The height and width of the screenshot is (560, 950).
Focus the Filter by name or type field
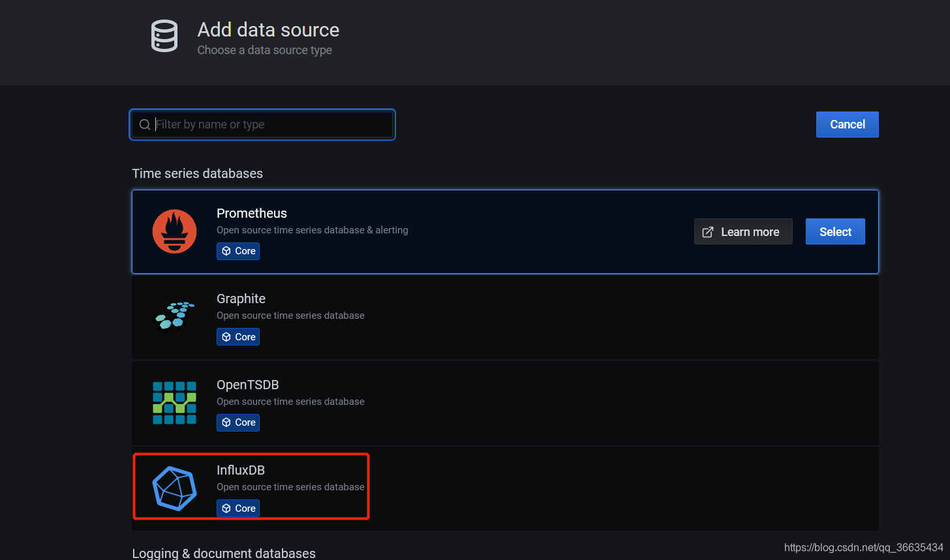click(x=262, y=125)
